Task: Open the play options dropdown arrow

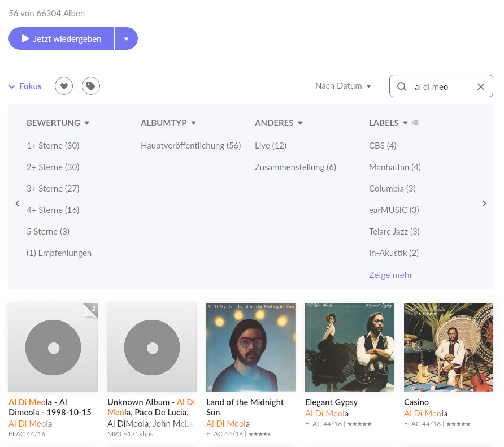Action: click(x=126, y=39)
